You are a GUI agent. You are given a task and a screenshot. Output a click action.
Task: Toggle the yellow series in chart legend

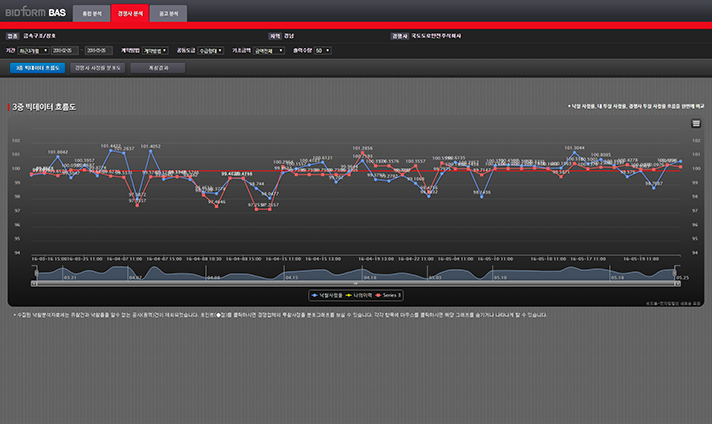[359, 296]
